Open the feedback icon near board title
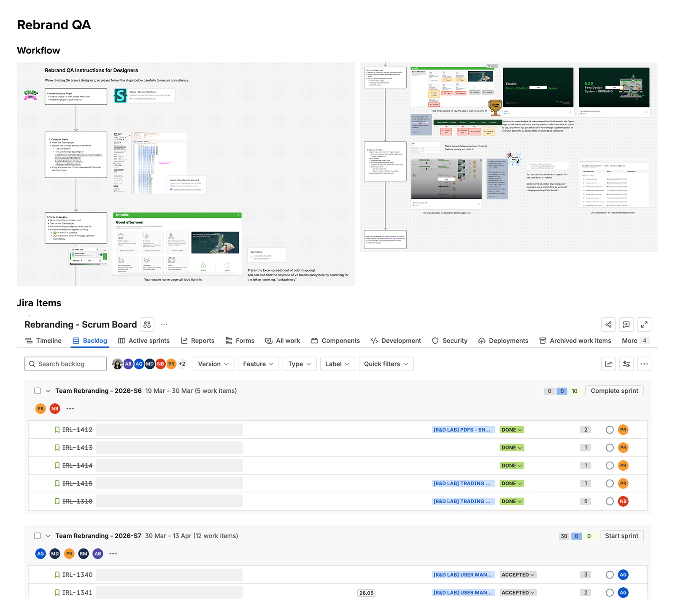675x616 pixels. coord(626,324)
